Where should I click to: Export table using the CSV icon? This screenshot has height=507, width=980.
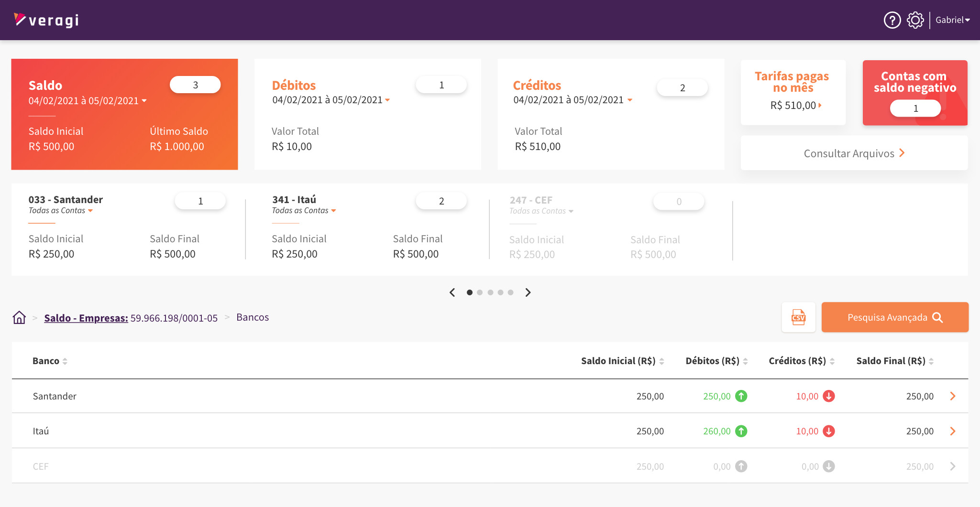tap(798, 317)
